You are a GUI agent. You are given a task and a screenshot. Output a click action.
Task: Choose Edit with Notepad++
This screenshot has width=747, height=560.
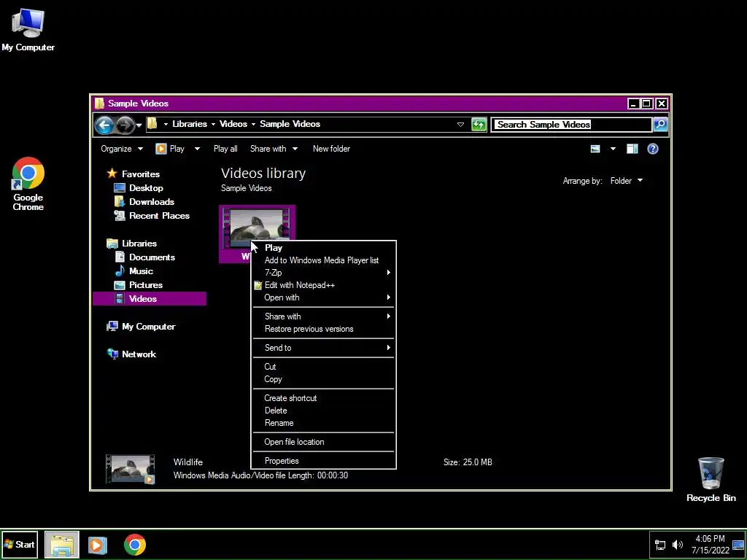click(323, 285)
